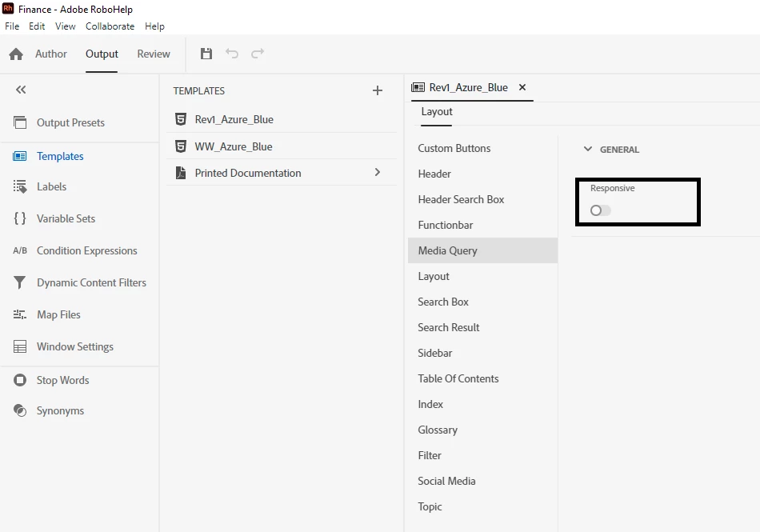The width and height of the screenshot is (760, 532).
Task: Open Map Files section
Action: 58,314
